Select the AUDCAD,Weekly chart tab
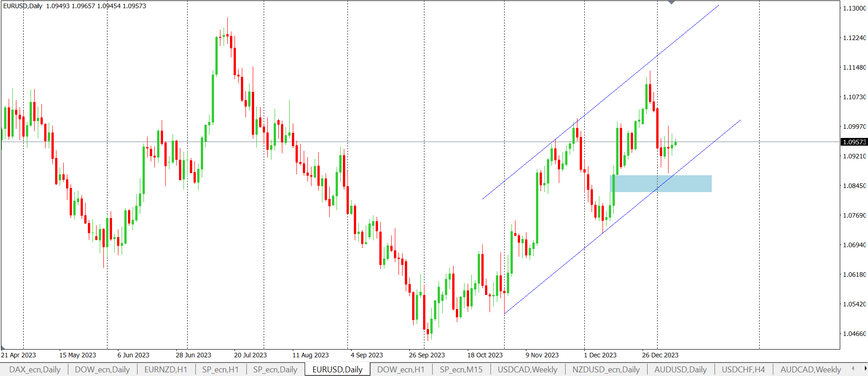This screenshot has height=376, width=868. (x=811, y=370)
